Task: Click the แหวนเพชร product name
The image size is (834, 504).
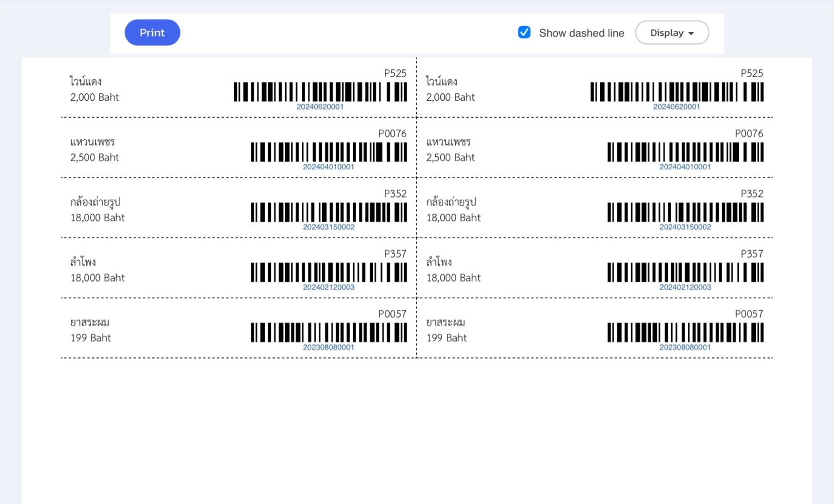Action: pos(90,142)
